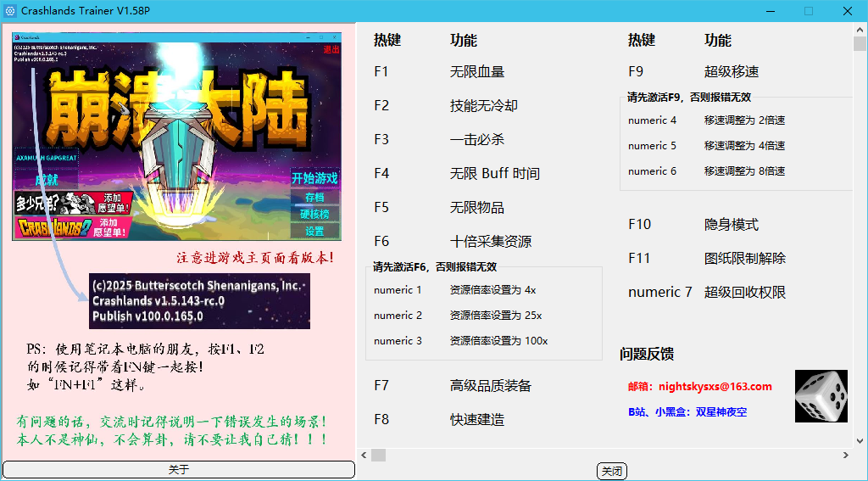The height and width of the screenshot is (481, 868).
Task: Click 移速调整为 4倍速 text
Action: (744, 146)
